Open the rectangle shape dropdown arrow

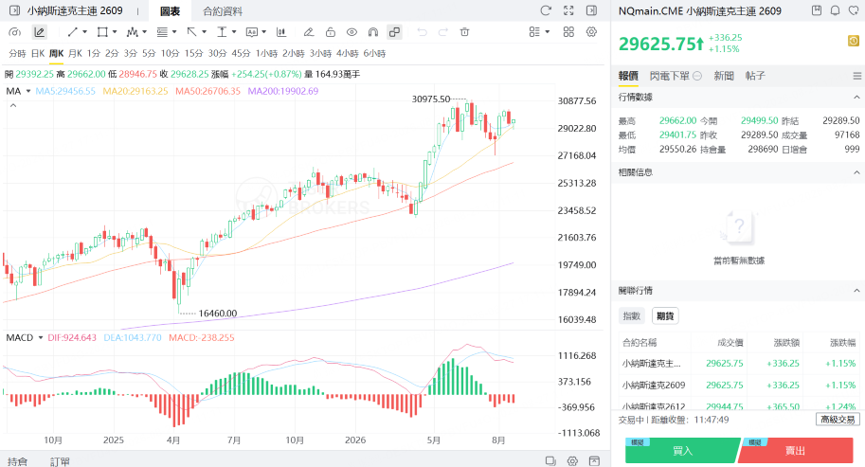click(x=115, y=32)
